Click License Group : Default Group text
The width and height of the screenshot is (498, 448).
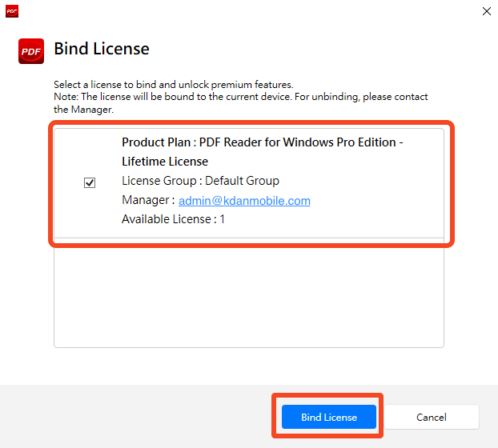click(200, 181)
